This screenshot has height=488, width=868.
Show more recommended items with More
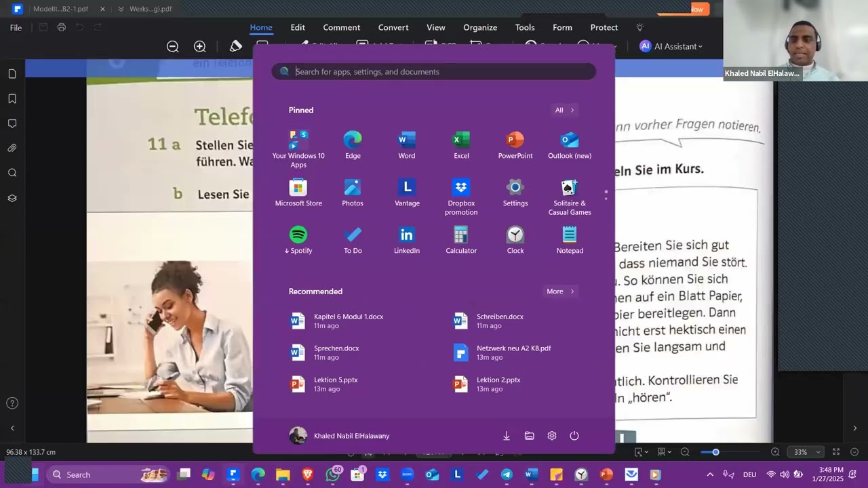(561, 291)
